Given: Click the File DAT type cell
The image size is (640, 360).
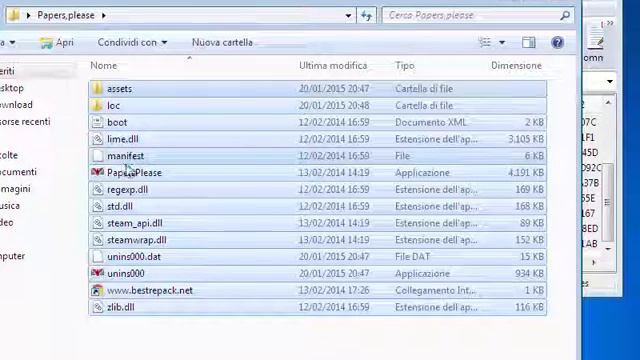Looking at the screenshot, I should tap(412, 257).
